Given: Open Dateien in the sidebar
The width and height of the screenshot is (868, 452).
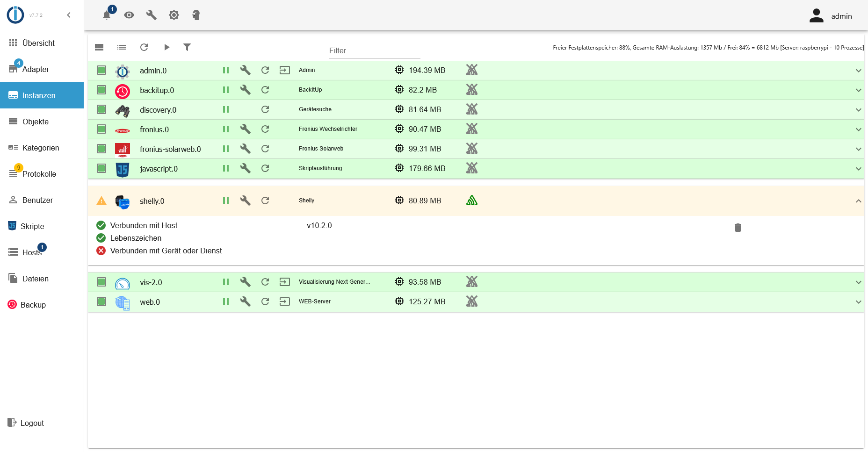Looking at the screenshot, I should click(x=42, y=279).
